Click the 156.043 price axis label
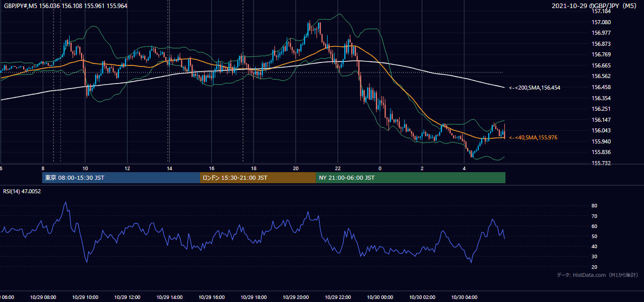This screenshot has width=644, height=302. pyautogui.click(x=601, y=130)
